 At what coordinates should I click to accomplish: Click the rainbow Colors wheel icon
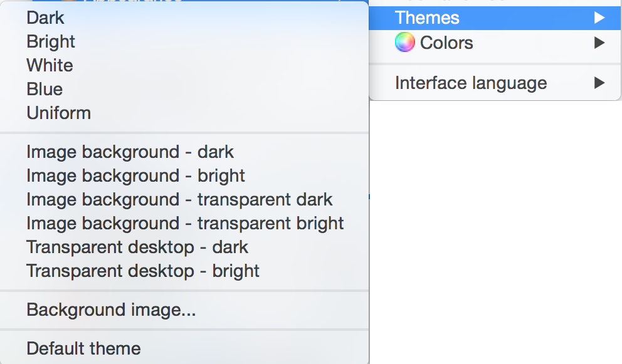click(x=405, y=43)
